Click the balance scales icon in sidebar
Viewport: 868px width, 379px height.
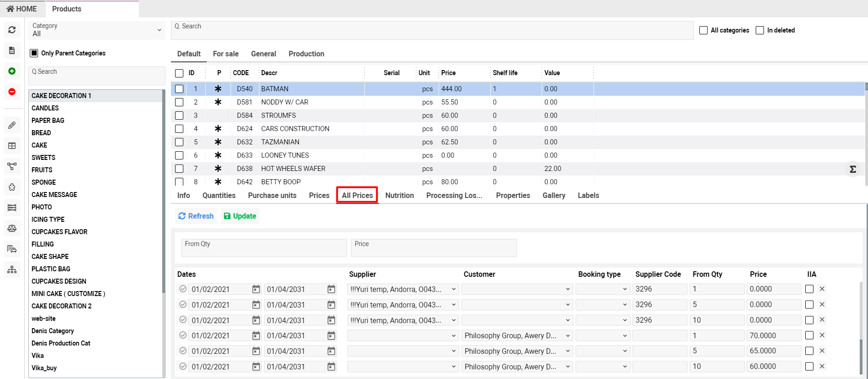(12, 228)
